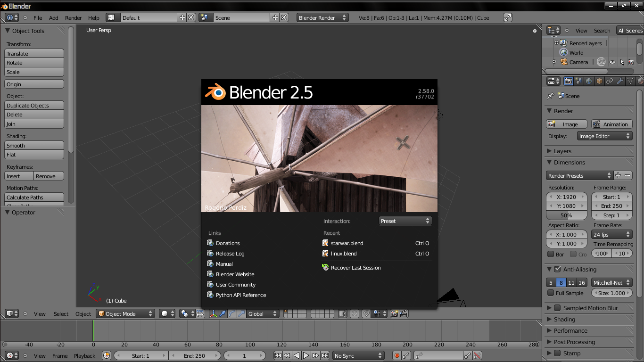Enable the Stamp checkbox

point(557,353)
